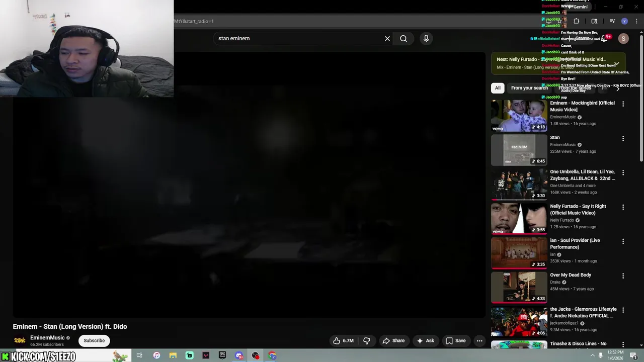Click the search magnifier button

[404, 38]
